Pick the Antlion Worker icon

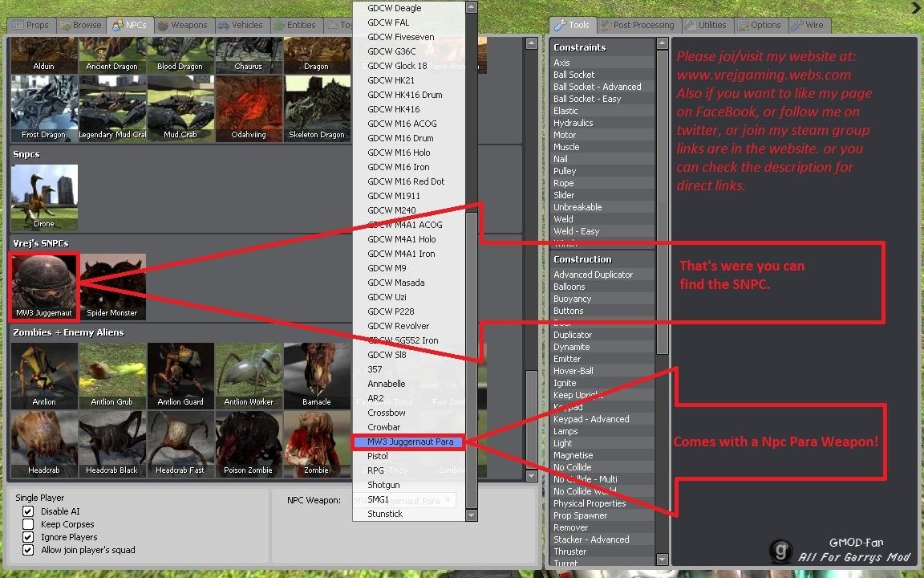[249, 376]
